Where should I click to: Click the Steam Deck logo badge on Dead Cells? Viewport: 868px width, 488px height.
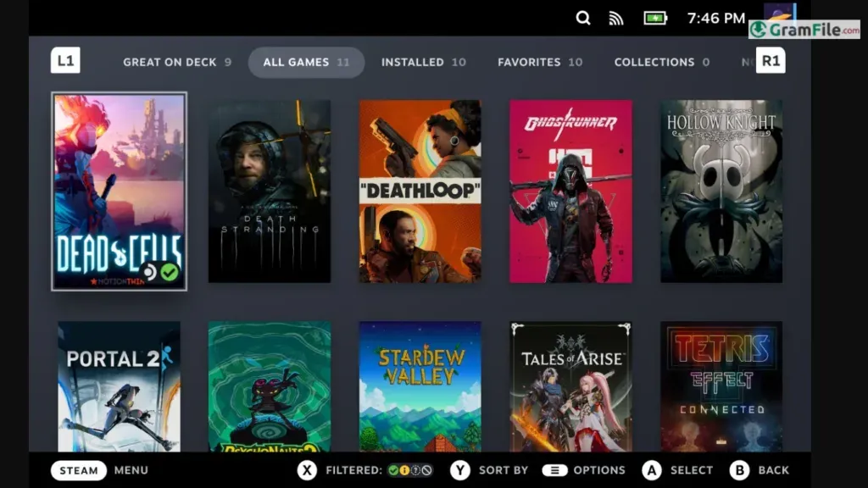(149, 272)
